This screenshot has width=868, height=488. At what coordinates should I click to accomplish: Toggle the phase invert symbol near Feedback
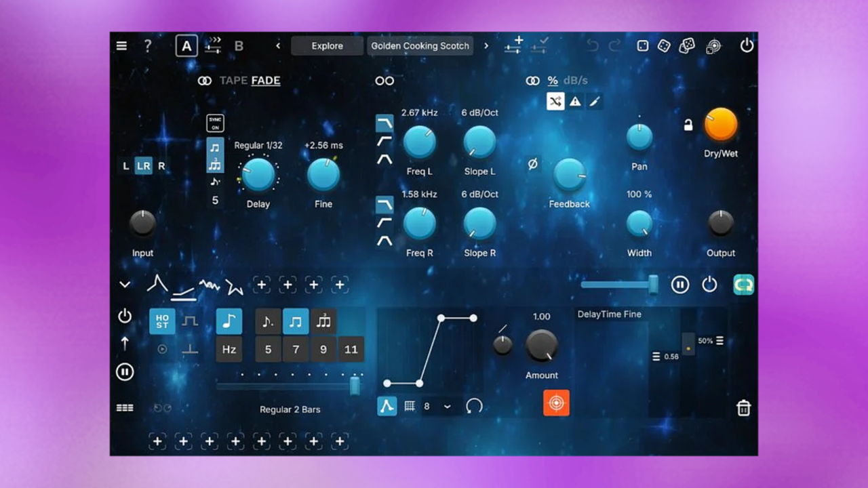pos(532,165)
